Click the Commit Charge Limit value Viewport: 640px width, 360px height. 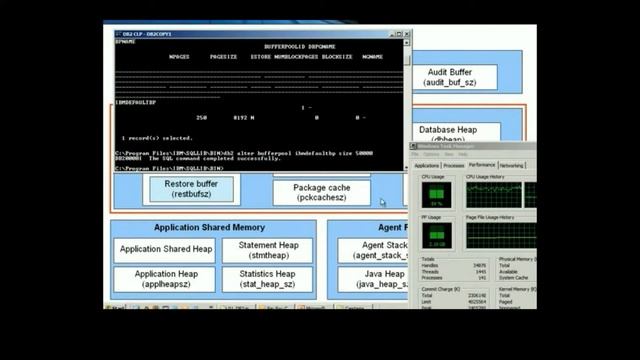click(477, 302)
